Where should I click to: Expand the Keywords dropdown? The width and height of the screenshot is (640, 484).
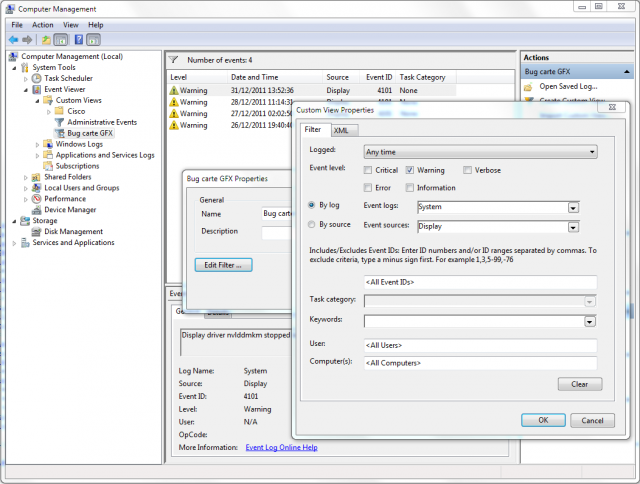[590, 321]
